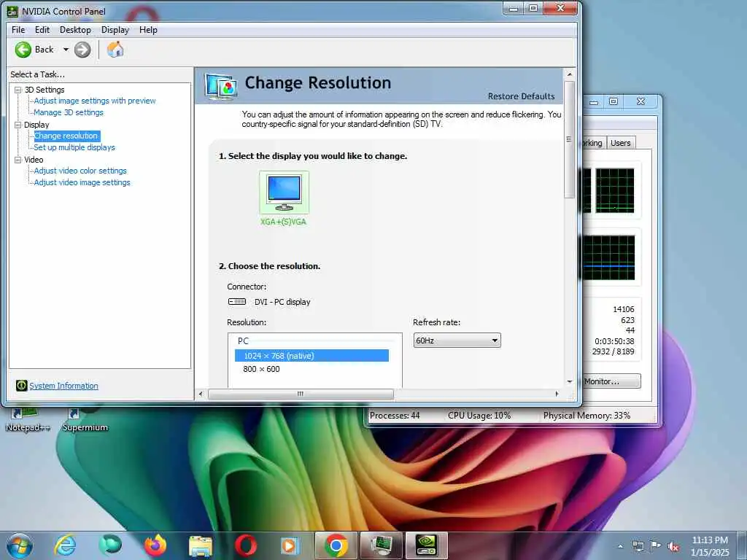Click the green Back arrow icon
This screenshot has width=747, height=560.
click(23, 50)
